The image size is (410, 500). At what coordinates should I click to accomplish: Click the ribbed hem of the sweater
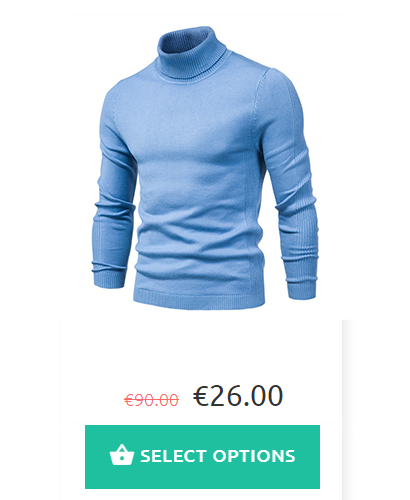pyautogui.click(x=199, y=299)
